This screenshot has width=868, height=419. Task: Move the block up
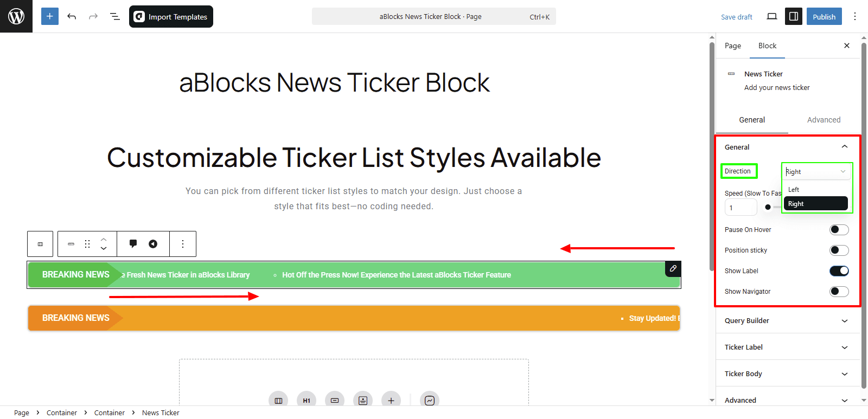click(x=104, y=239)
